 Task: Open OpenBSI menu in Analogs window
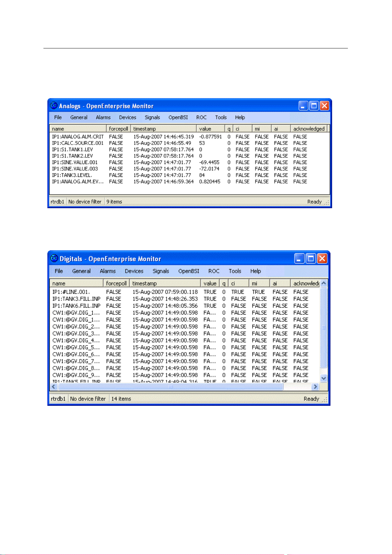tap(178, 117)
